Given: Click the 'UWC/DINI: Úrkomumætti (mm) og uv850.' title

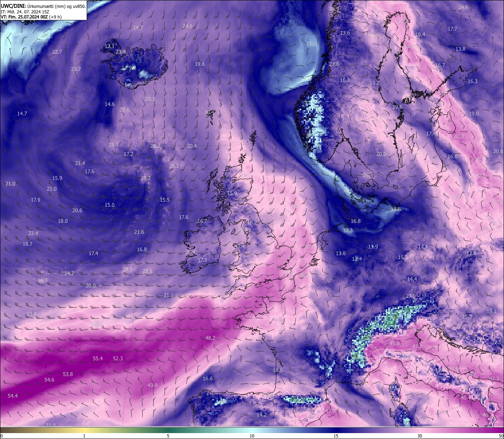Looking at the screenshot, I should pyautogui.click(x=43, y=6).
